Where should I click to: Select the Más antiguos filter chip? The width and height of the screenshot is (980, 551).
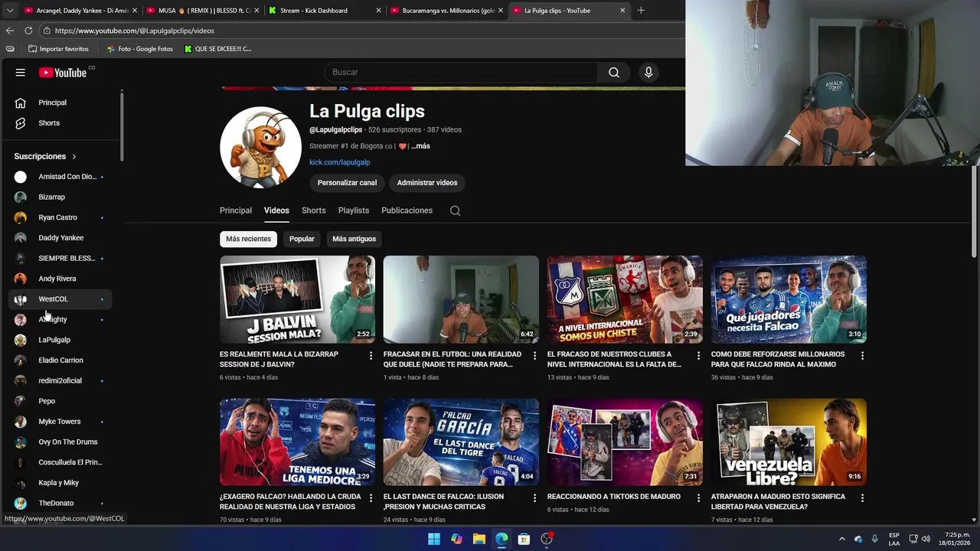click(354, 239)
